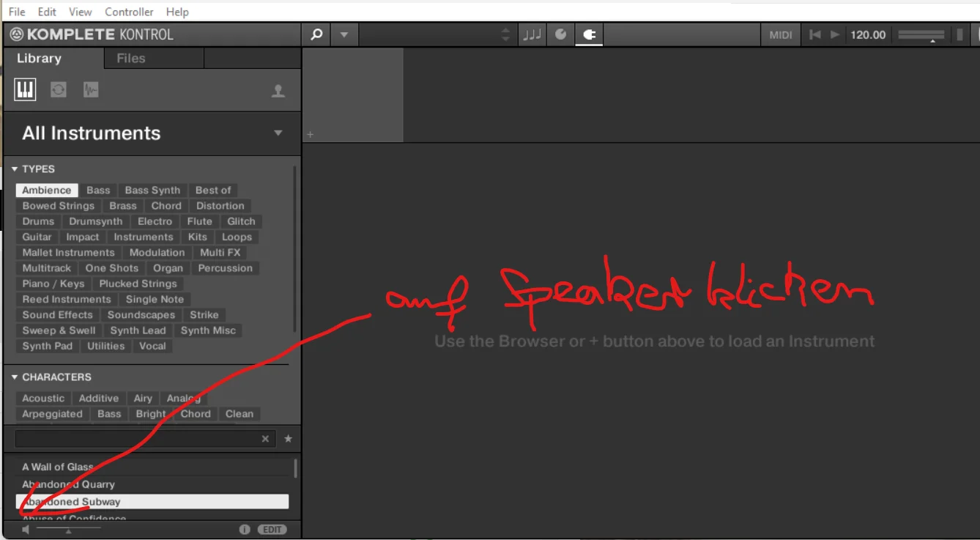Image resolution: width=980 pixels, height=540 pixels.
Task: Click the user content person icon
Action: tap(278, 91)
